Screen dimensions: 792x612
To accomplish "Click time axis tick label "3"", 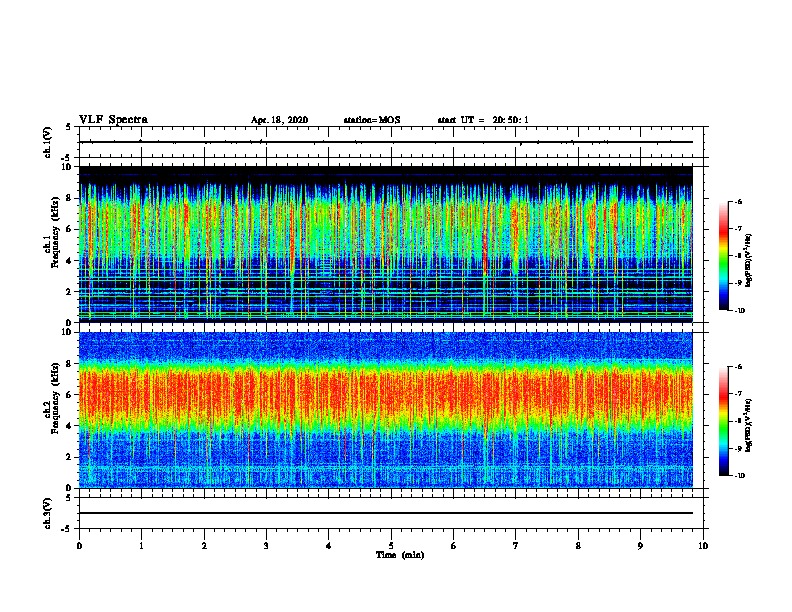I will coord(266,546).
